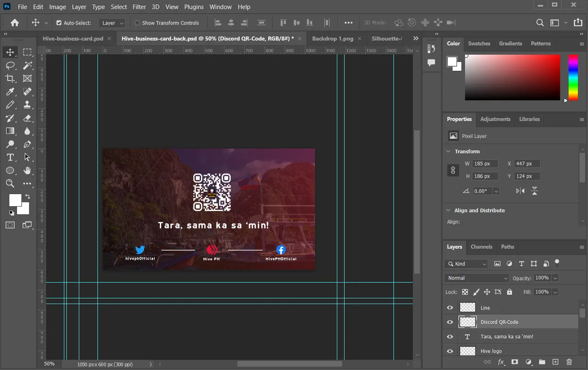Screen dimensions: 588x370
Task: Show more document tabs chevron
Action: [416, 39]
